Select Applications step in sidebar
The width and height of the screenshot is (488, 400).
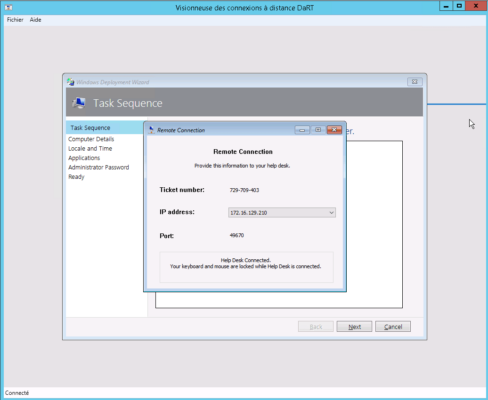84,158
